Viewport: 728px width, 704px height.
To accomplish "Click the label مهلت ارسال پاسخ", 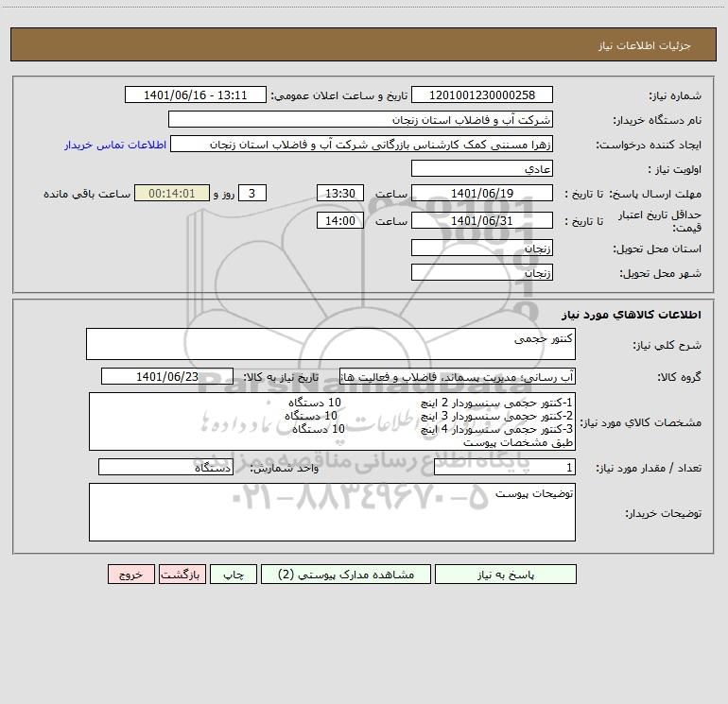I will (655, 194).
